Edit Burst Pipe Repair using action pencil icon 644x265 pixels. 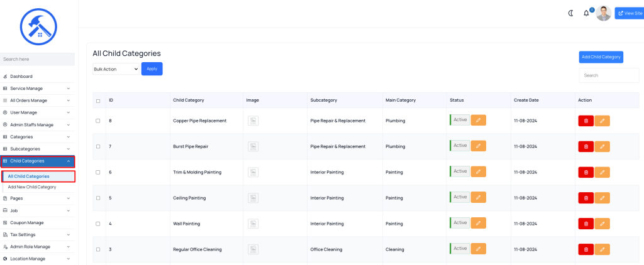[x=602, y=146]
